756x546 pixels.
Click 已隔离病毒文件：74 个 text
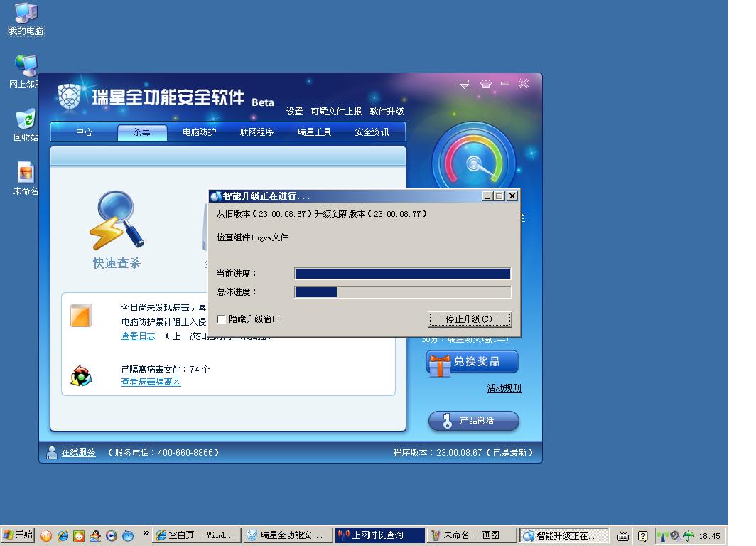[166, 370]
